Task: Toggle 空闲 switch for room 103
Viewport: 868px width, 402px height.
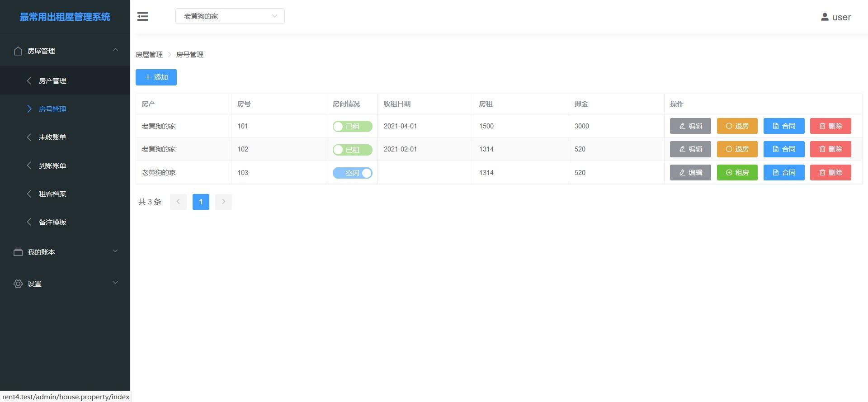Action: click(x=353, y=173)
